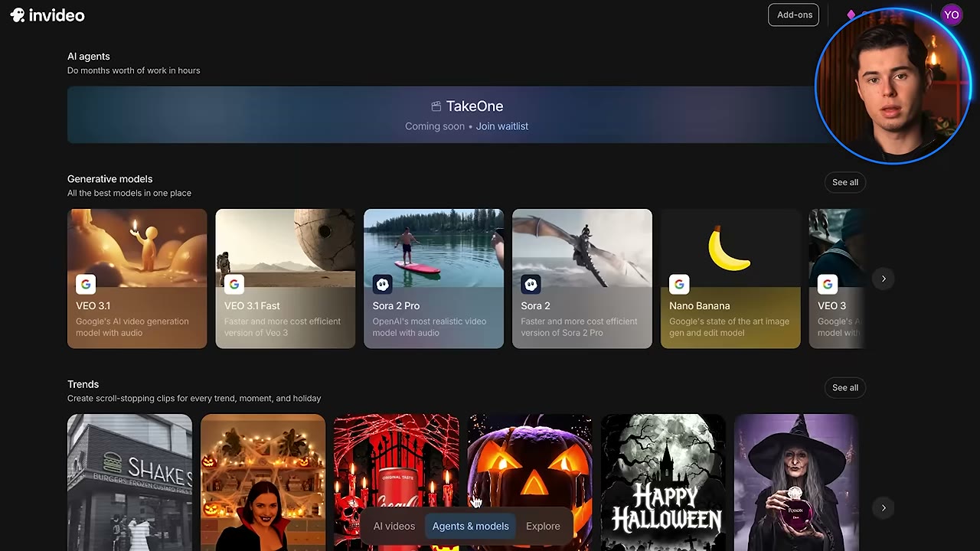Click the invideo logo
980x551 pixels.
coord(47,15)
